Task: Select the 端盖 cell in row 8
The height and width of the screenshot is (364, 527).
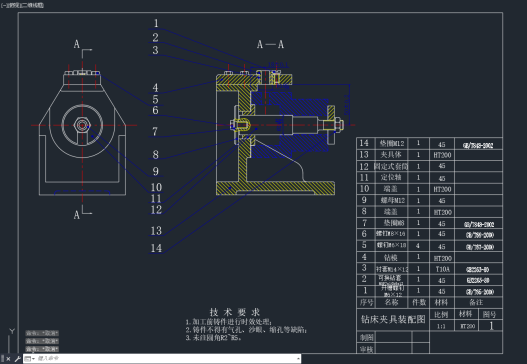Action: point(392,212)
